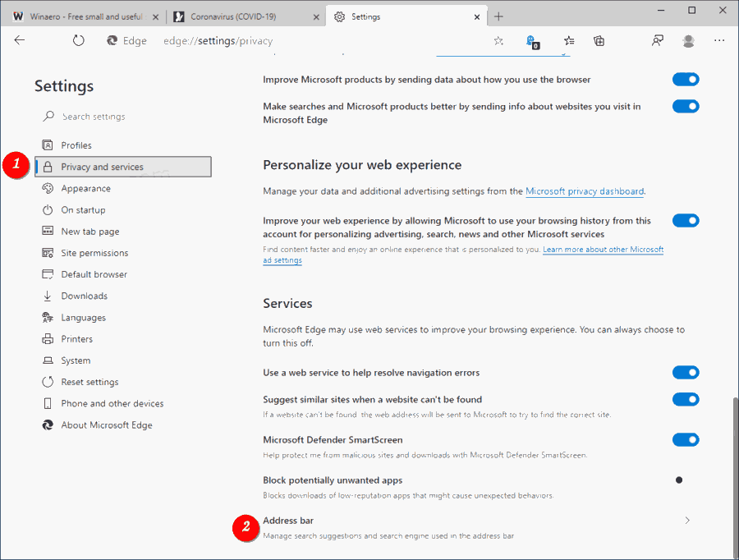Click the Search settings field

pos(125,117)
